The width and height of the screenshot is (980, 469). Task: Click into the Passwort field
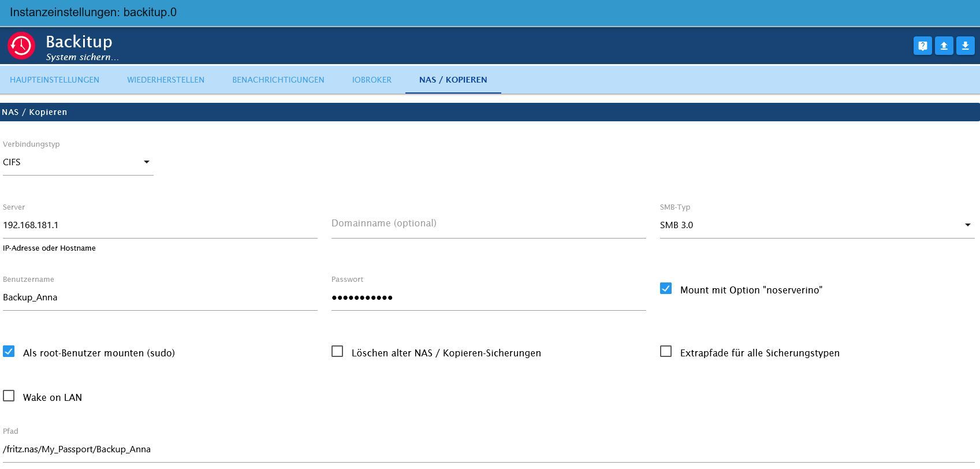489,297
